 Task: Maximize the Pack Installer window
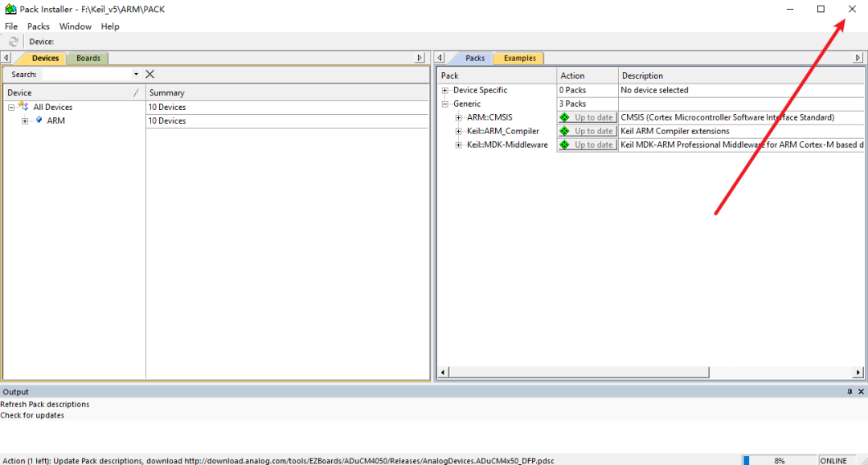click(x=821, y=9)
